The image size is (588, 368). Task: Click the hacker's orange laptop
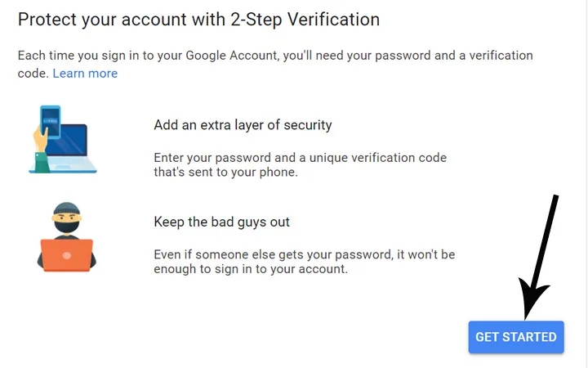(x=67, y=254)
